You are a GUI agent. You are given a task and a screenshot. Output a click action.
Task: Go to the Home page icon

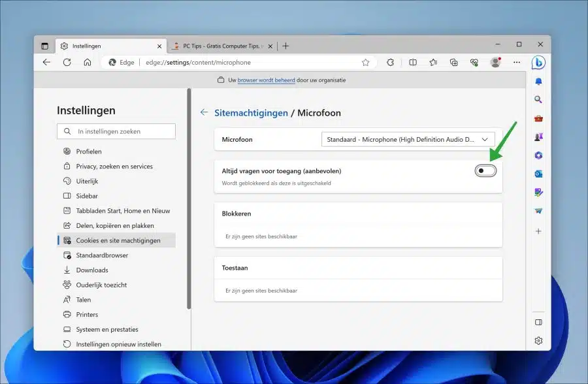[88, 62]
